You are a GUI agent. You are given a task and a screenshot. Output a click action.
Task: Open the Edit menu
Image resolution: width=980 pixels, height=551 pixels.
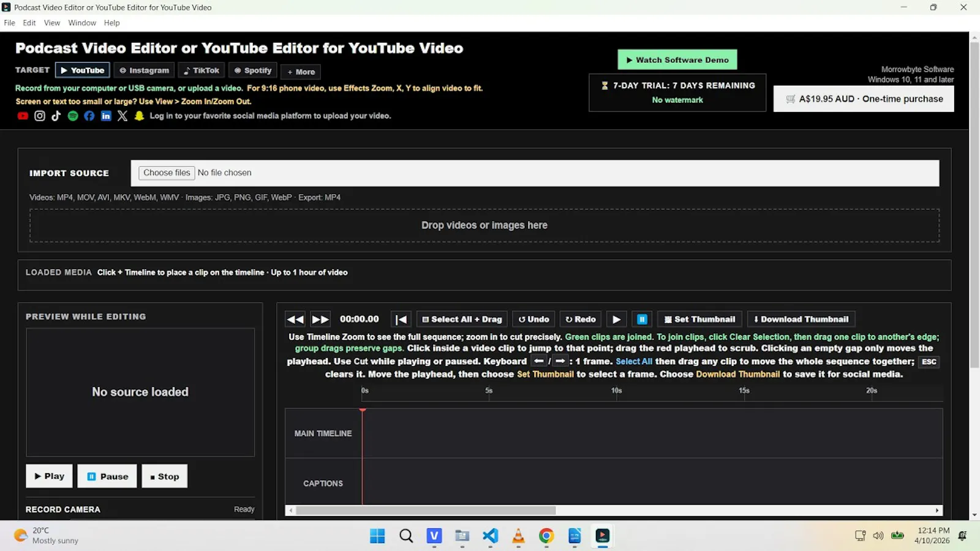tap(29, 23)
